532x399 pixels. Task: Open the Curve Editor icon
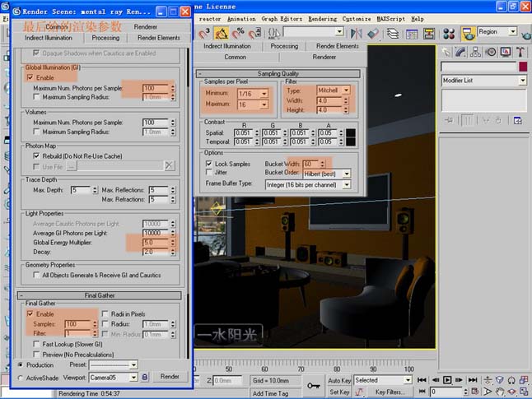tap(412, 33)
